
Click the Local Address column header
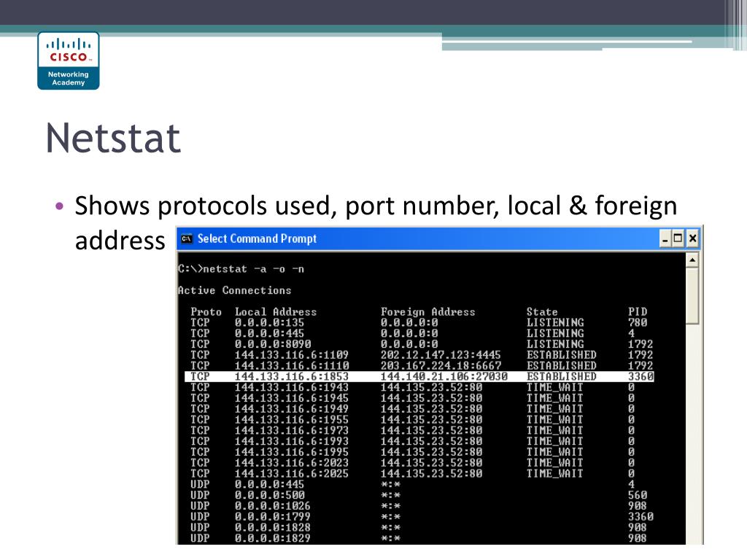point(276,312)
